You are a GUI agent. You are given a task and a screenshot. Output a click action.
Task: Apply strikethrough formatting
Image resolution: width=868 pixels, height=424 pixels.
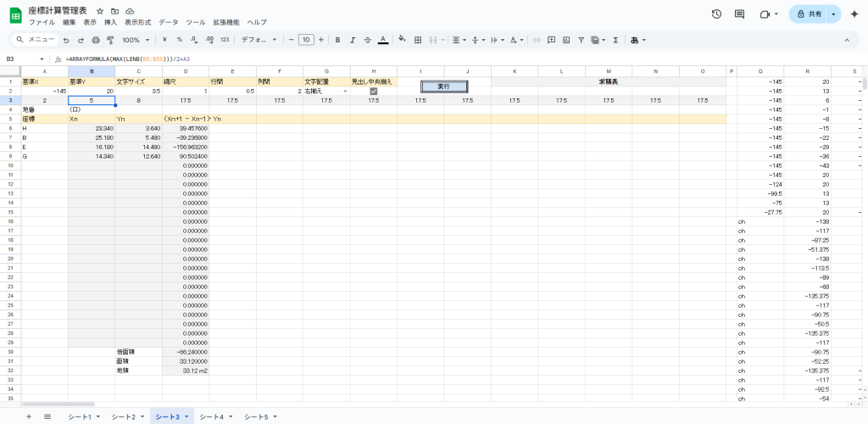[368, 40]
